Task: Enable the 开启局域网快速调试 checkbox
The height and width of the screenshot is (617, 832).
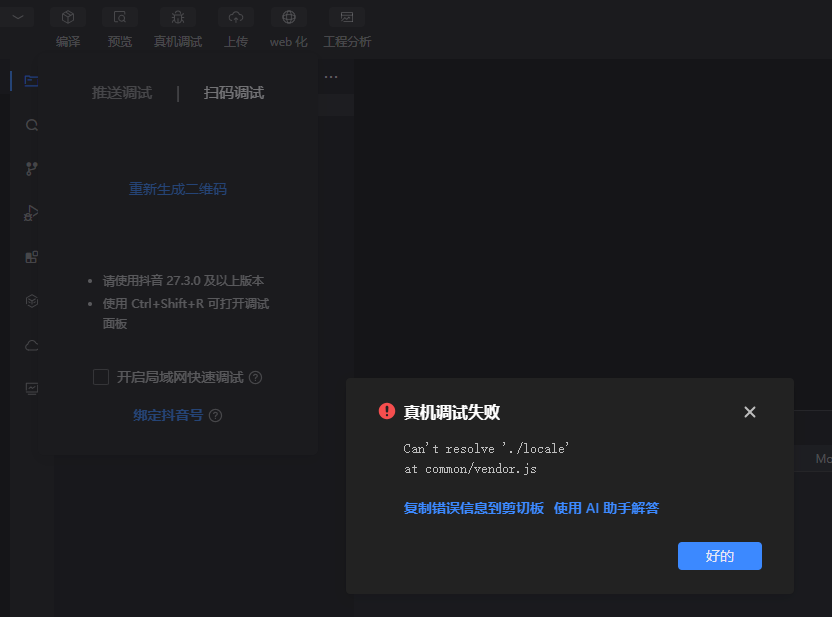Action: point(101,377)
